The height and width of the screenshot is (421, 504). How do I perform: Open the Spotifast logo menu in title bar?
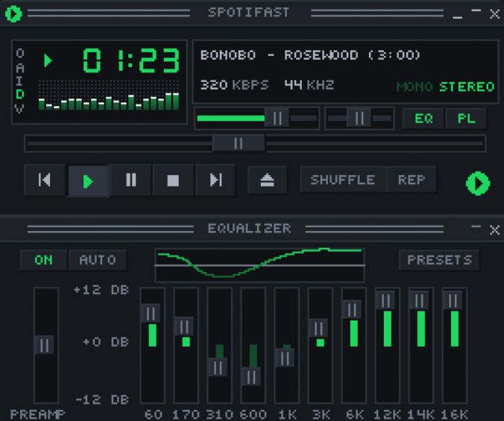pos(13,13)
